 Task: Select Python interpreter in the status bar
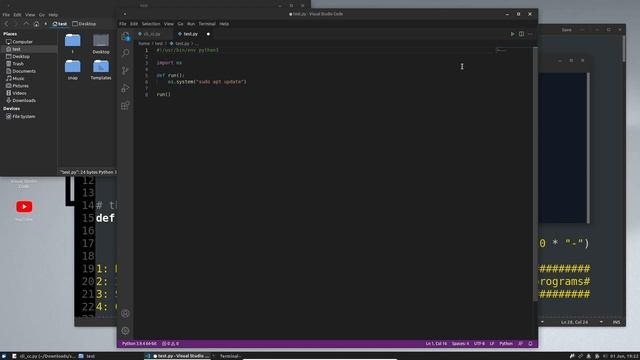(139, 344)
